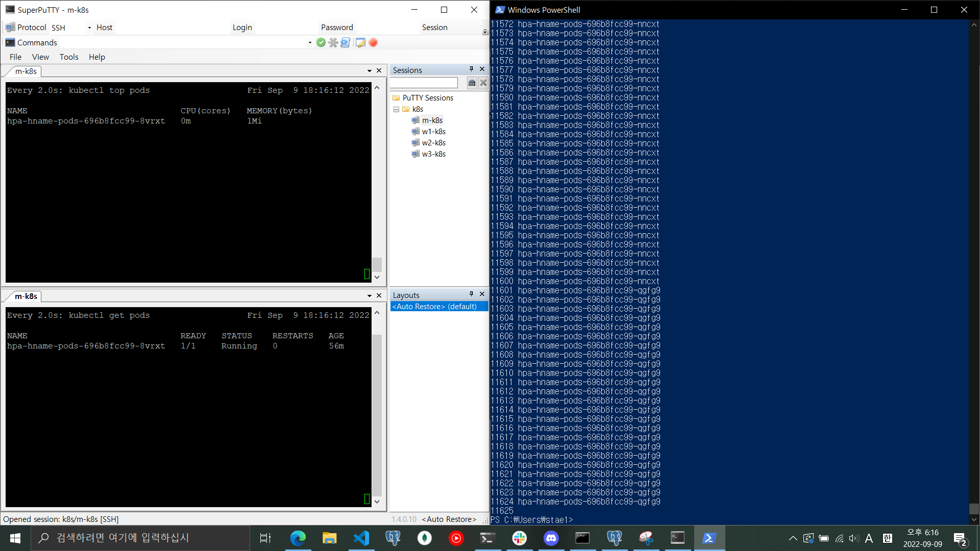Open the Tools menu
Screen dimensions: 980x551
[x=68, y=57]
